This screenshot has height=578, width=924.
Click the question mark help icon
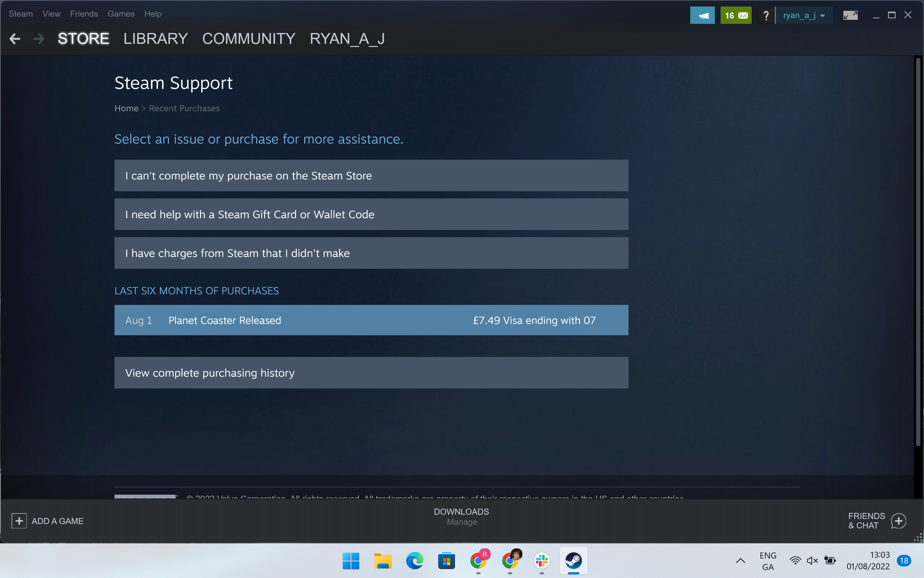(765, 16)
